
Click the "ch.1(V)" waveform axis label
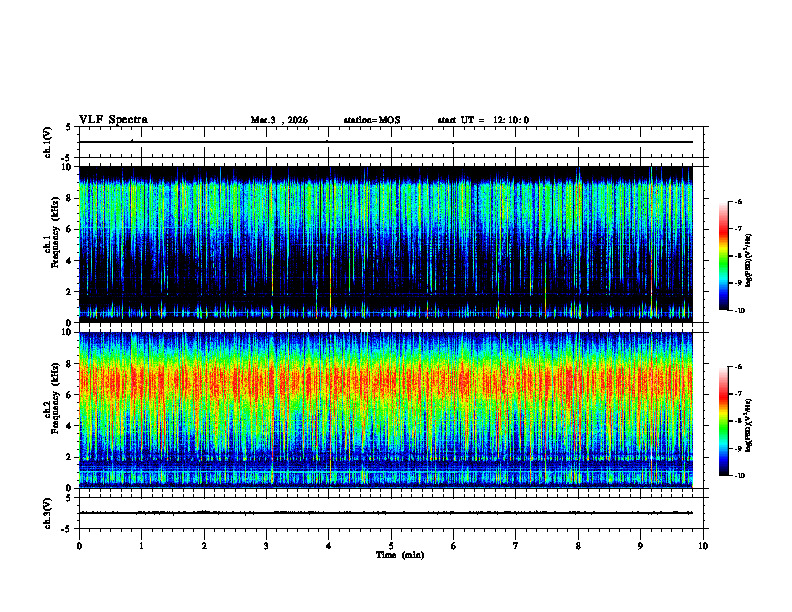[48, 142]
